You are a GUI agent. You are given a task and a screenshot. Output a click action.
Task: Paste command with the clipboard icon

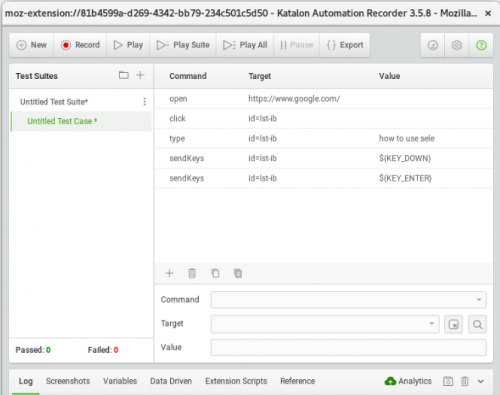238,273
